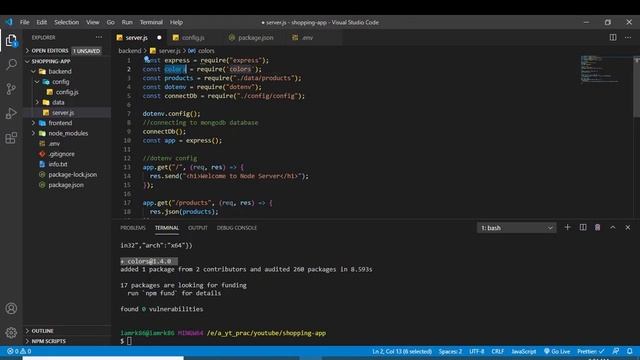Expand the frontend folder
This screenshot has height=360, width=640.
[x=60, y=123]
